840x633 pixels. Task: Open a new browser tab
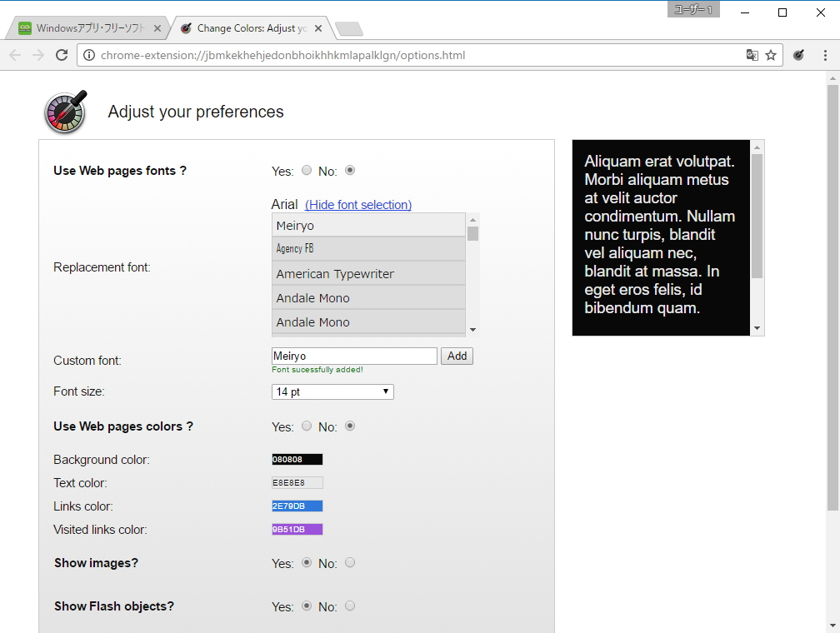[x=349, y=29]
